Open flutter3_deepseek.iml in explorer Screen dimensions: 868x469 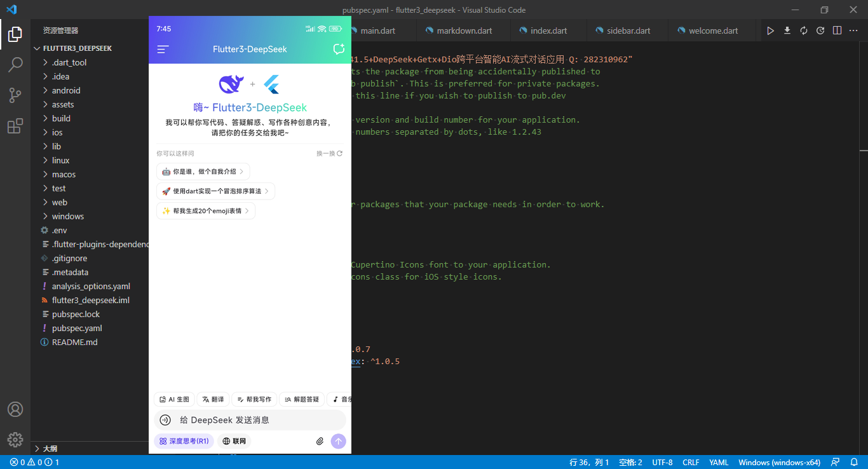coord(90,300)
